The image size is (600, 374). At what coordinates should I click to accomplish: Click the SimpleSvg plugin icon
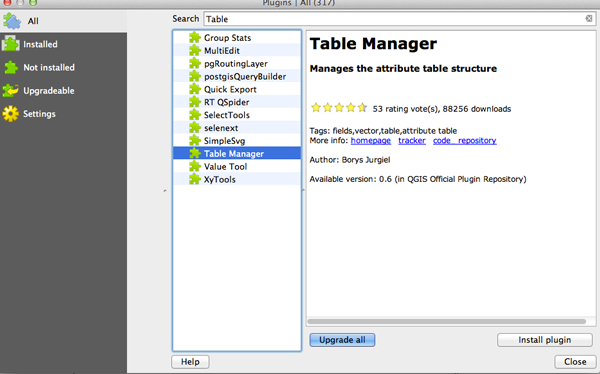click(195, 140)
